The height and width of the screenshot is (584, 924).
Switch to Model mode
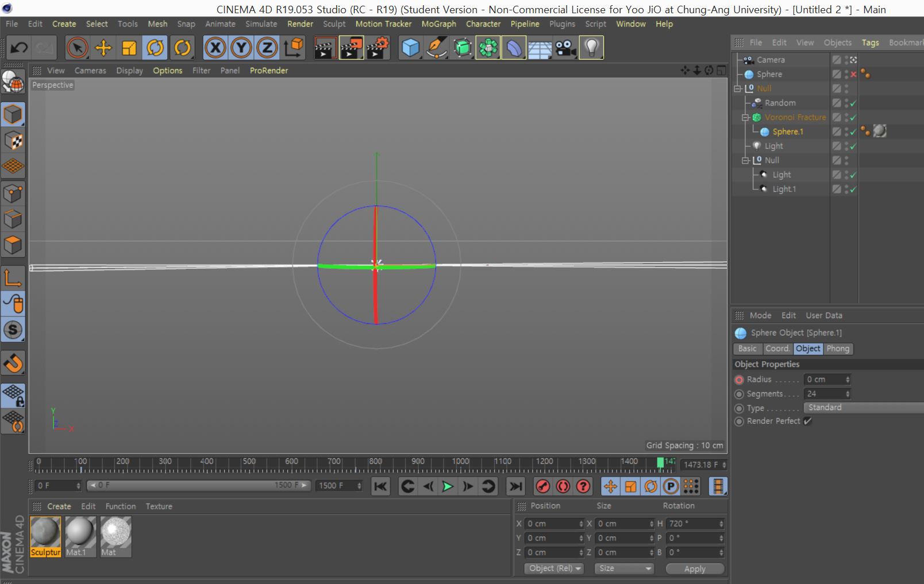[x=13, y=114]
